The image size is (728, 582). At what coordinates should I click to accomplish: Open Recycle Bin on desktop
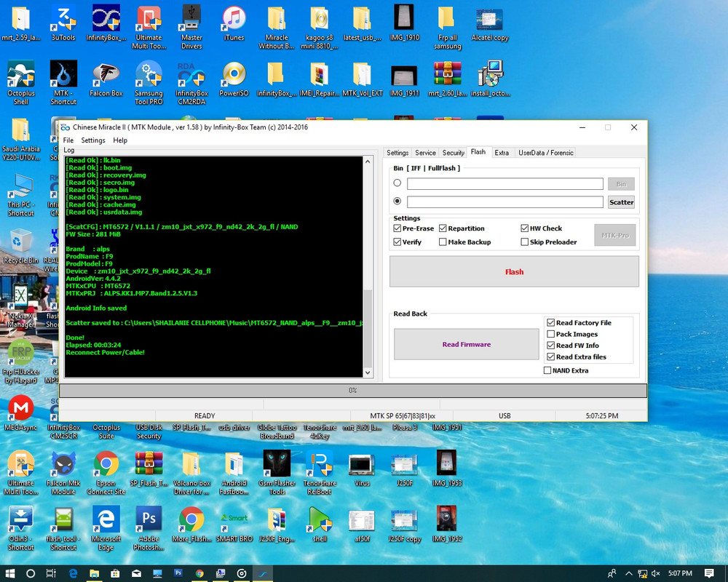coord(21,246)
